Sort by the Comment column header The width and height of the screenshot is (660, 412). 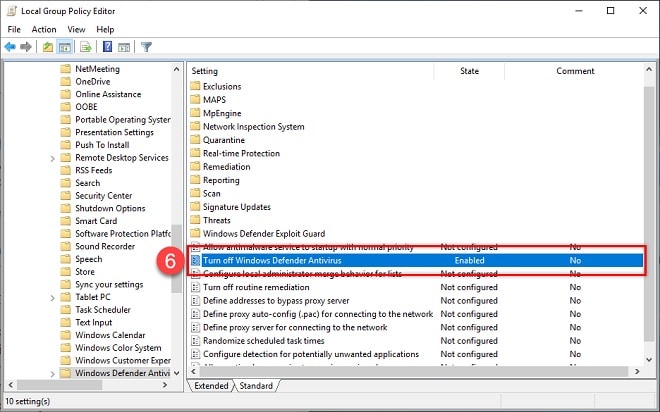(x=575, y=71)
